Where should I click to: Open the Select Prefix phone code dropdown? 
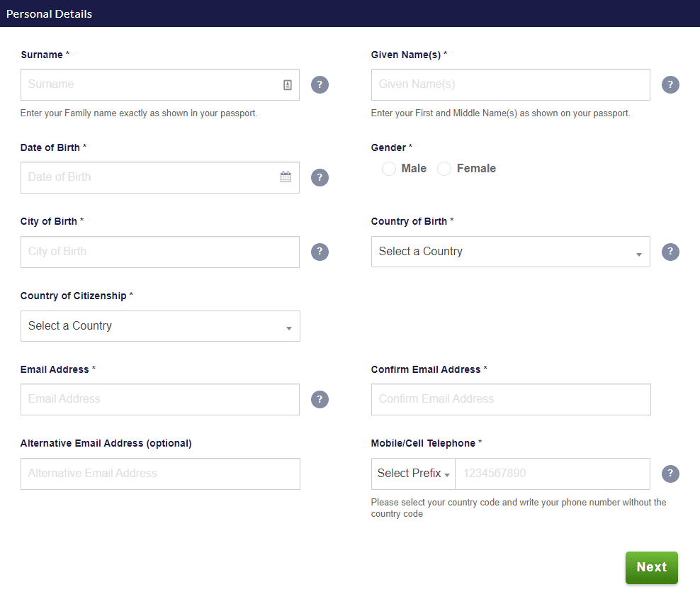[x=413, y=474]
